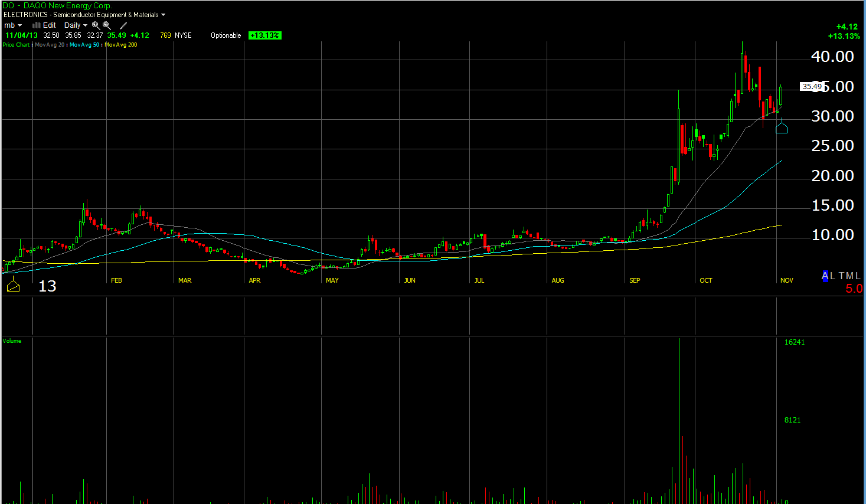Screen dimensions: 866x504
Task: Click the FEB month label on time axis
Action: click(x=116, y=280)
